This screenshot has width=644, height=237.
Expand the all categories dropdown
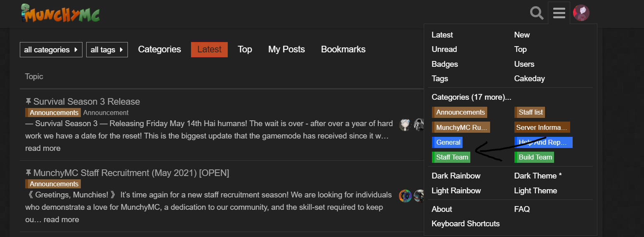coord(51,49)
